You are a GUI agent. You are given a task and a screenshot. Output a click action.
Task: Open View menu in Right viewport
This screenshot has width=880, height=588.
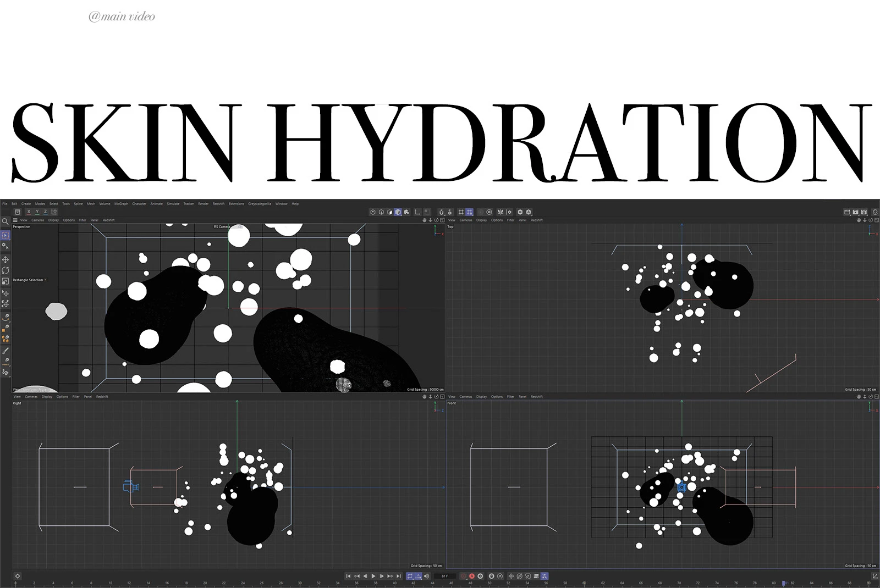coord(17,396)
